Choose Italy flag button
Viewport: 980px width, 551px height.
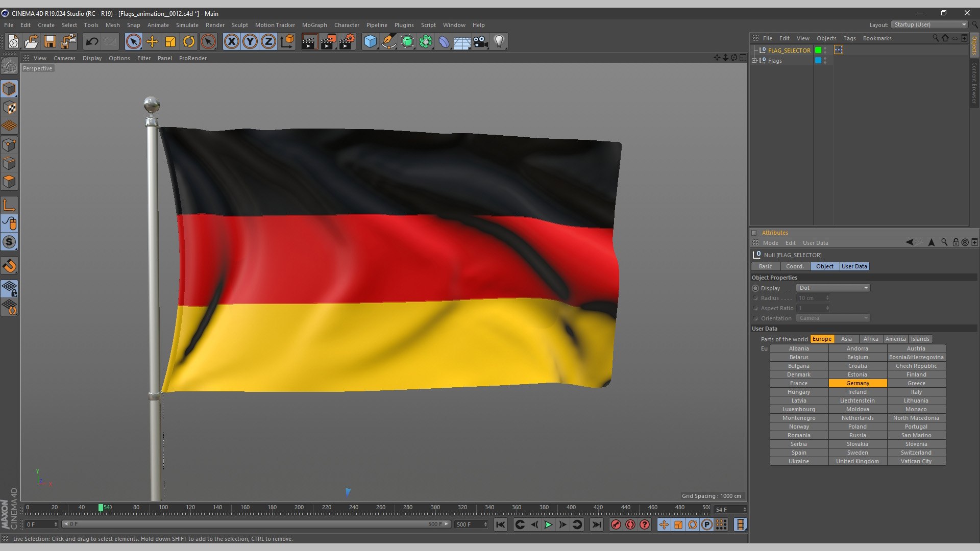click(916, 392)
